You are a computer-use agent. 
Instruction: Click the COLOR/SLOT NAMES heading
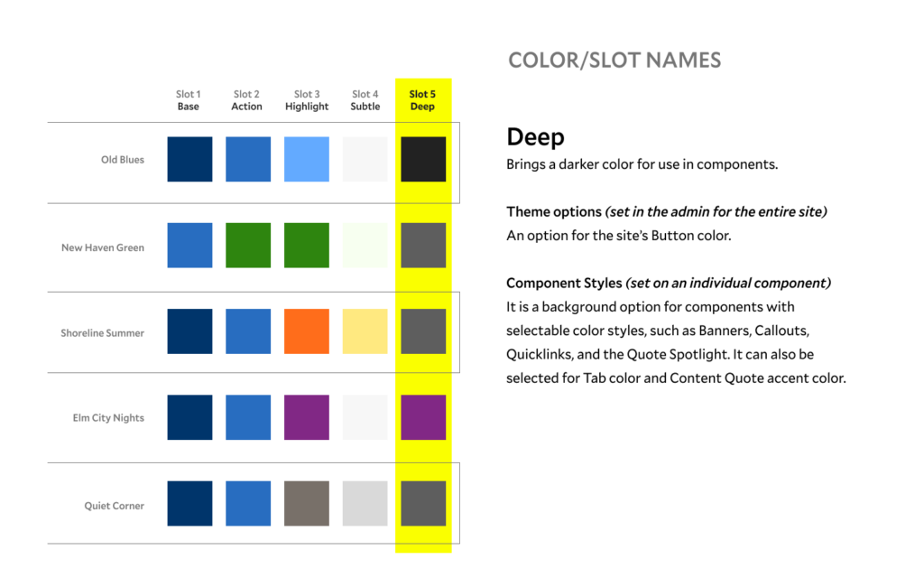pos(614,61)
